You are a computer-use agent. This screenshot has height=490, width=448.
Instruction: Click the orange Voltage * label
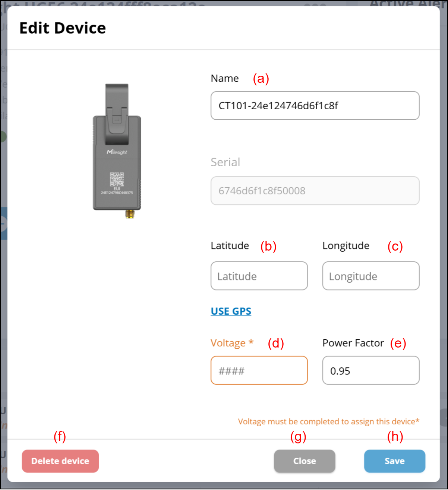pyautogui.click(x=232, y=343)
